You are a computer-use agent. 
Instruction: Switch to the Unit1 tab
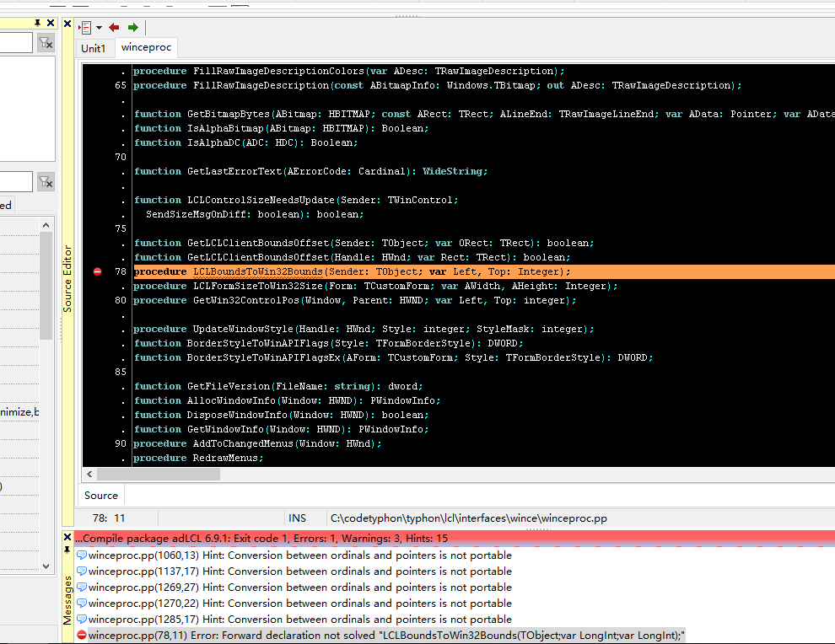pyautogui.click(x=94, y=48)
